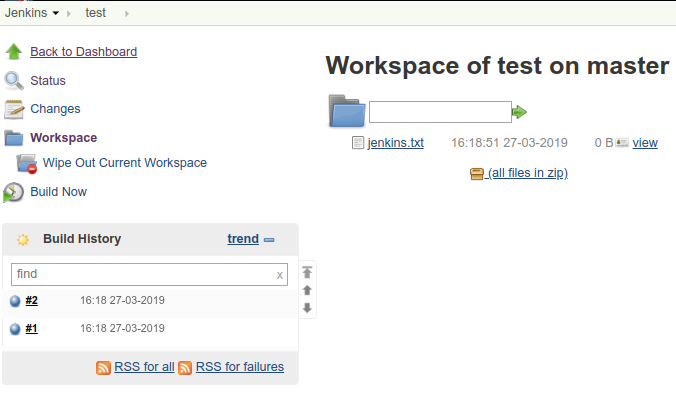Click the 0 B file size
676x402 pixels.
(x=604, y=143)
